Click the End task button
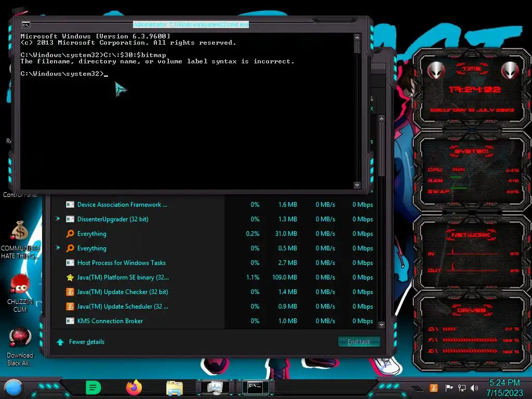This screenshot has height=399, width=532. tap(359, 342)
